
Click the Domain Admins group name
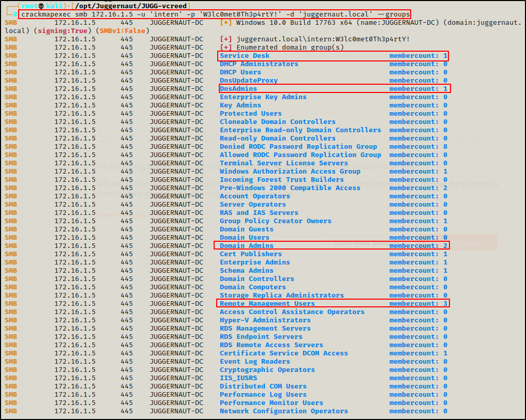pyautogui.click(x=246, y=245)
